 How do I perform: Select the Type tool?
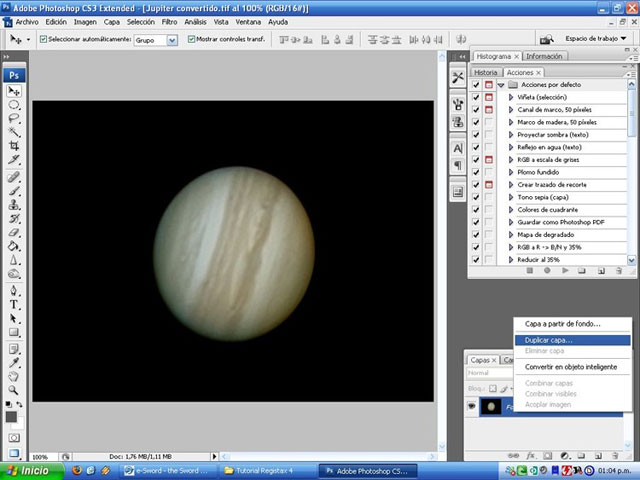[14, 304]
